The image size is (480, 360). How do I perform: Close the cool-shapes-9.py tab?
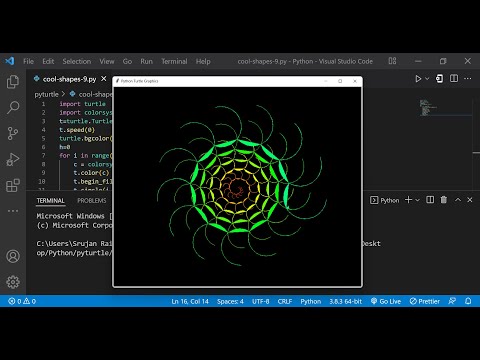pos(104,79)
